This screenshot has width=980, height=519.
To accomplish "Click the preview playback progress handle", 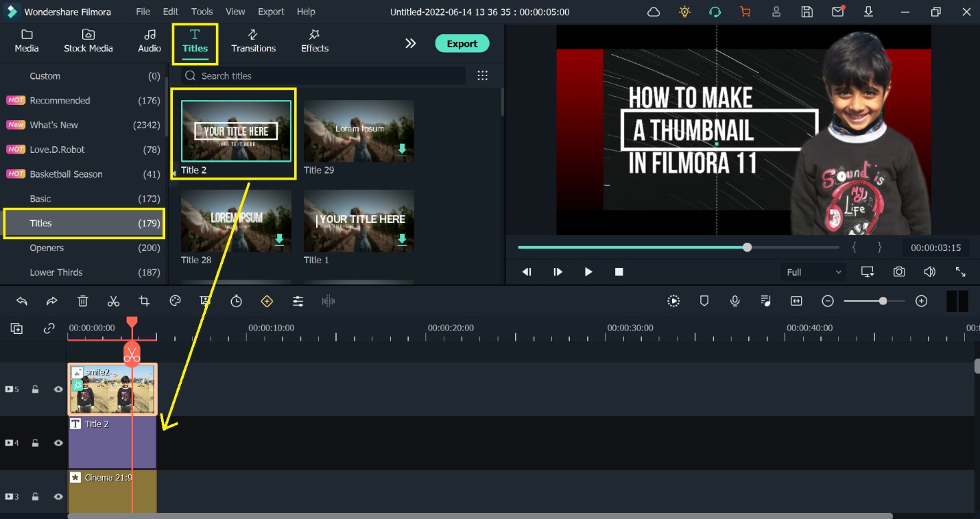I will [747, 247].
